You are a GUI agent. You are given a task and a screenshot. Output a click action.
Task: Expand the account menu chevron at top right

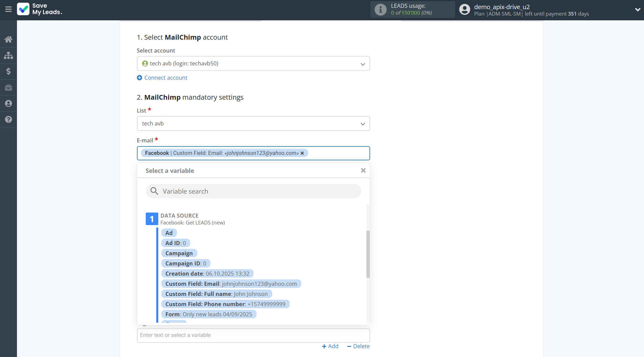(x=637, y=9)
